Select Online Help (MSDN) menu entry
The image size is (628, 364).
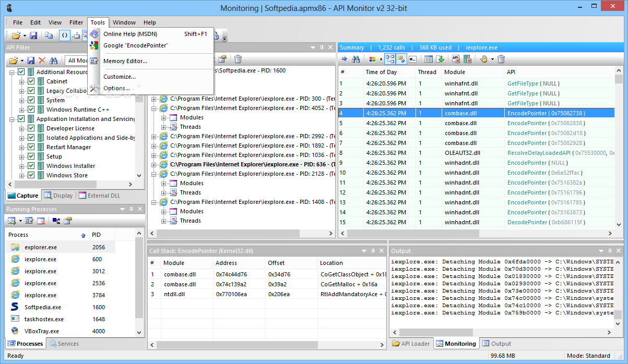click(151, 34)
